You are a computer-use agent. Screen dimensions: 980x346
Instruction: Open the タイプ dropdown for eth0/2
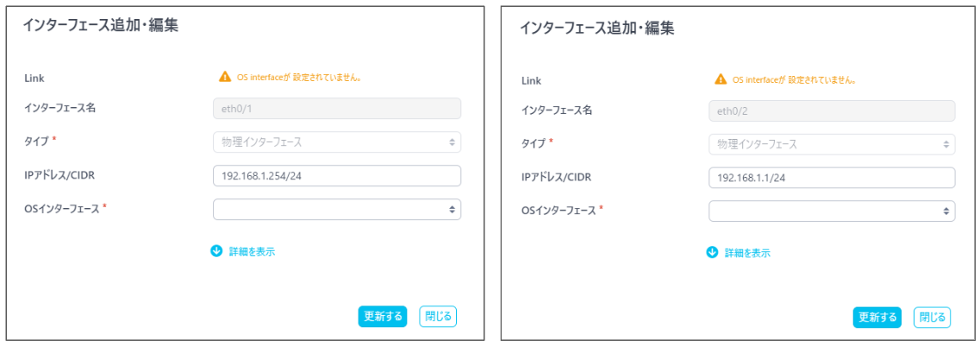pos(832,144)
